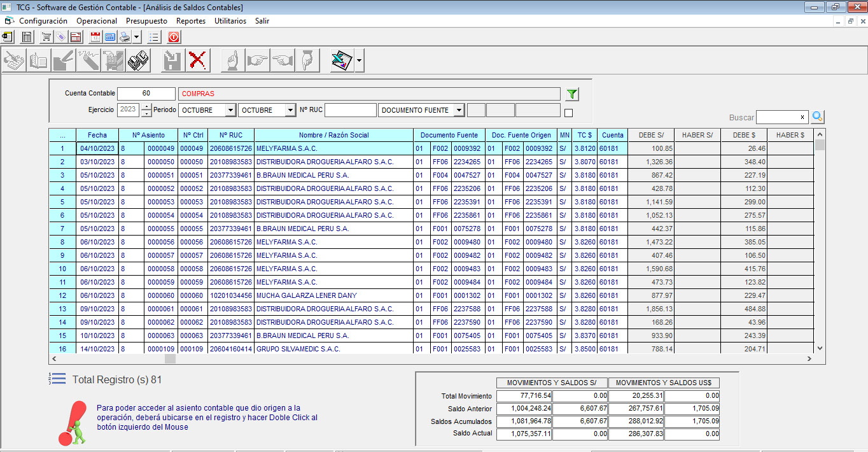Screen dimensions: 868x452
Task: Increase Ejercicio year with the up arrow
Action: pyautogui.click(x=146, y=106)
